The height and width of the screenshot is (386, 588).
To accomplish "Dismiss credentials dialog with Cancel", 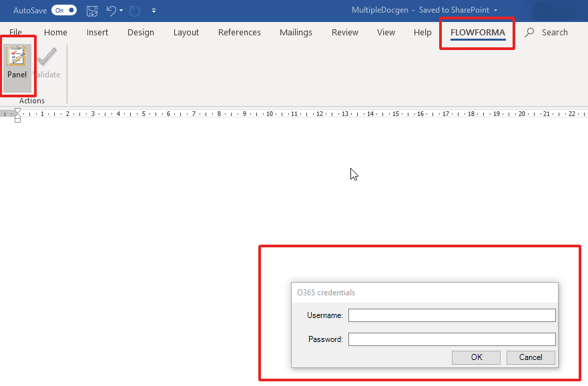I will 531,357.
